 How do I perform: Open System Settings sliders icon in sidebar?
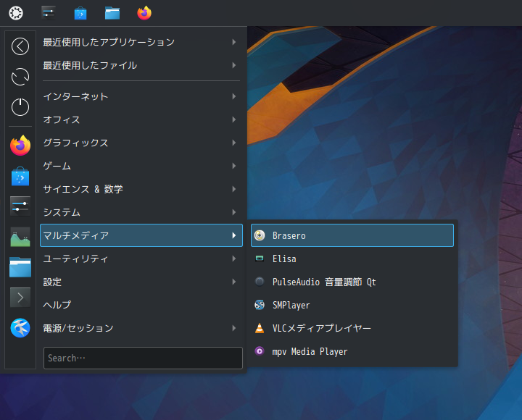click(x=20, y=206)
